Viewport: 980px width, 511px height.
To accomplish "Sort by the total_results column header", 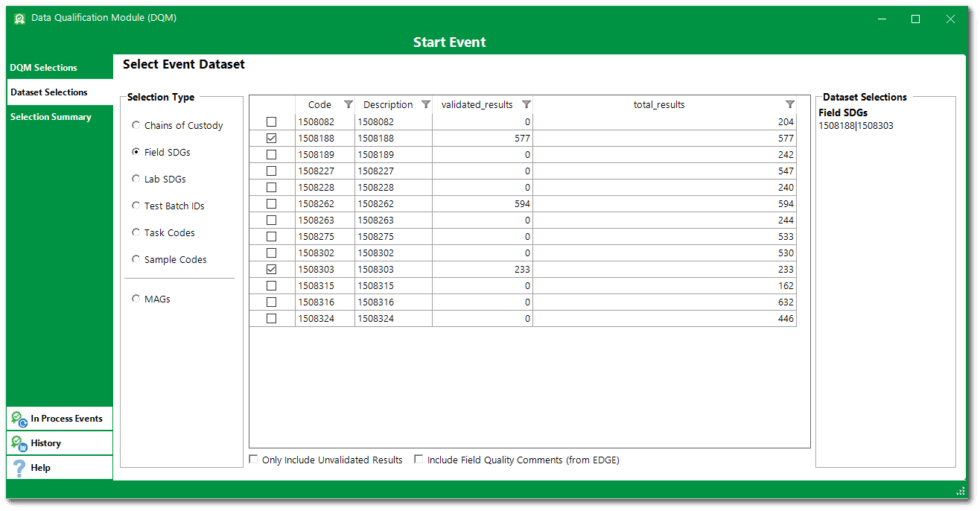I will (x=658, y=104).
